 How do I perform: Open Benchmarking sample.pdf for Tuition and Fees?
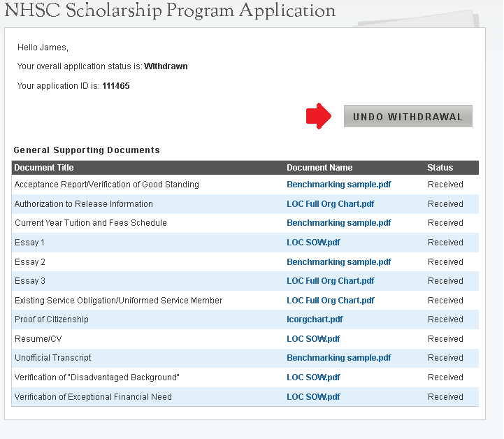(x=338, y=223)
